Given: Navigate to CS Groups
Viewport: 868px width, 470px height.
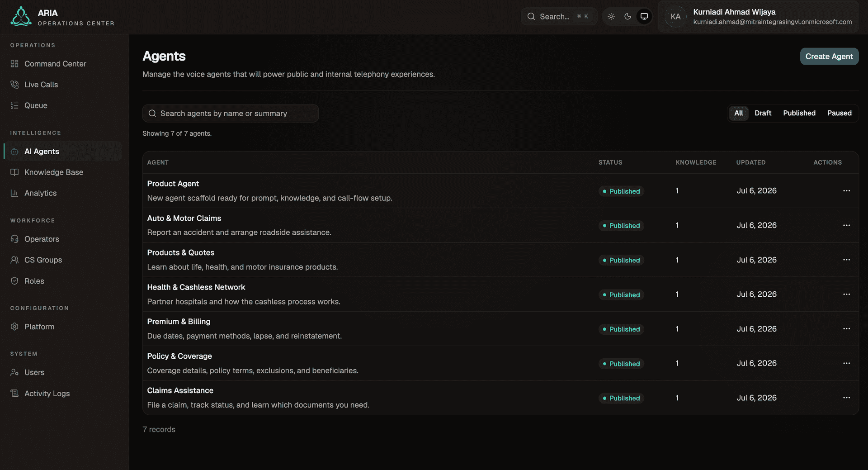Looking at the screenshot, I should pyautogui.click(x=63, y=260).
